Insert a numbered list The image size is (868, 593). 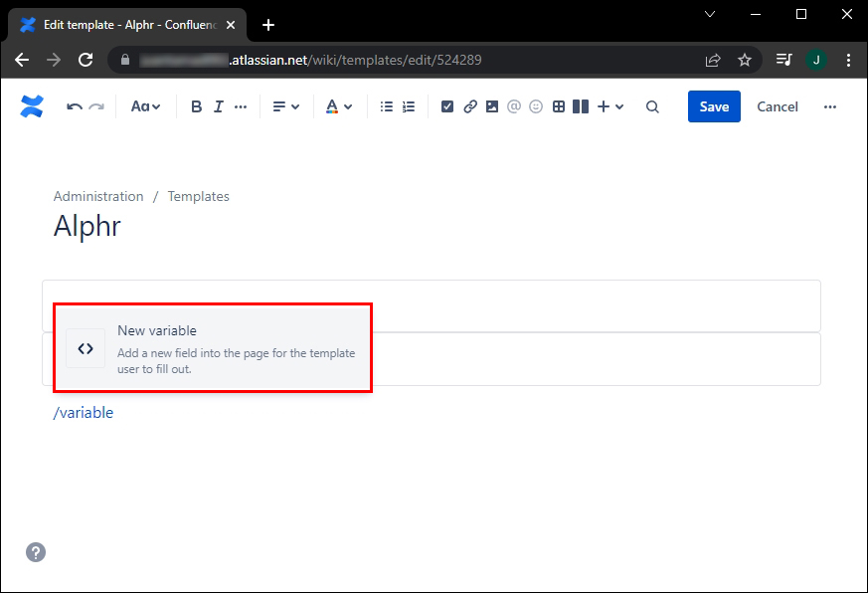tap(409, 106)
